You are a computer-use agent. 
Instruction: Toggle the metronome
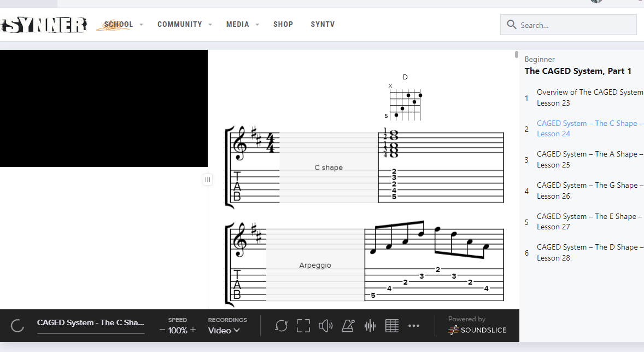coord(348,326)
